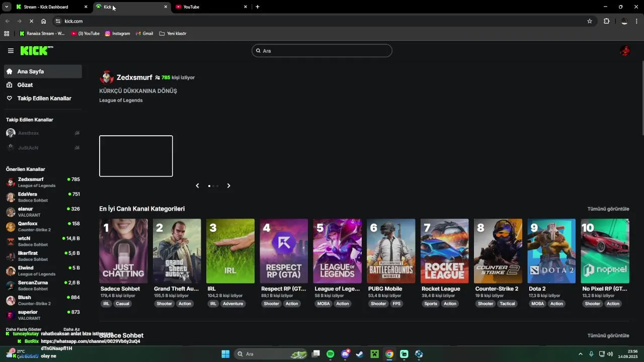Close the Kick browser tab
Image resolution: width=644 pixels, height=362 pixels.
166,7
